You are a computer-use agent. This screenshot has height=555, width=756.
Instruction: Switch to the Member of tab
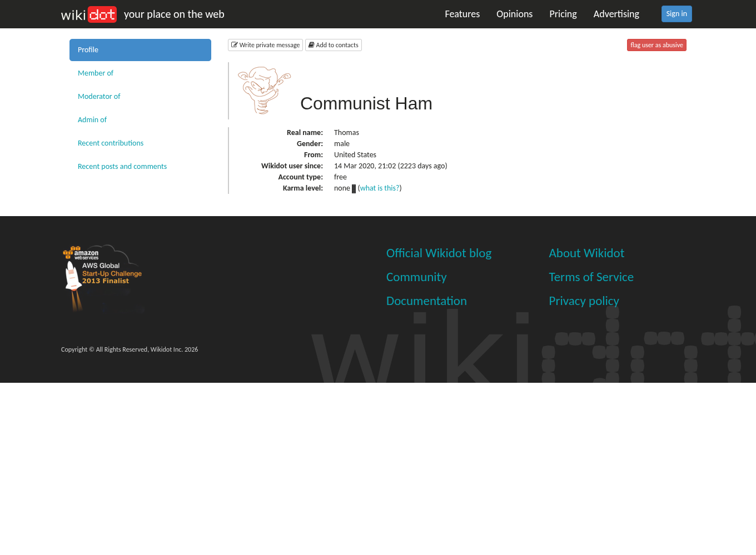click(x=96, y=73)
